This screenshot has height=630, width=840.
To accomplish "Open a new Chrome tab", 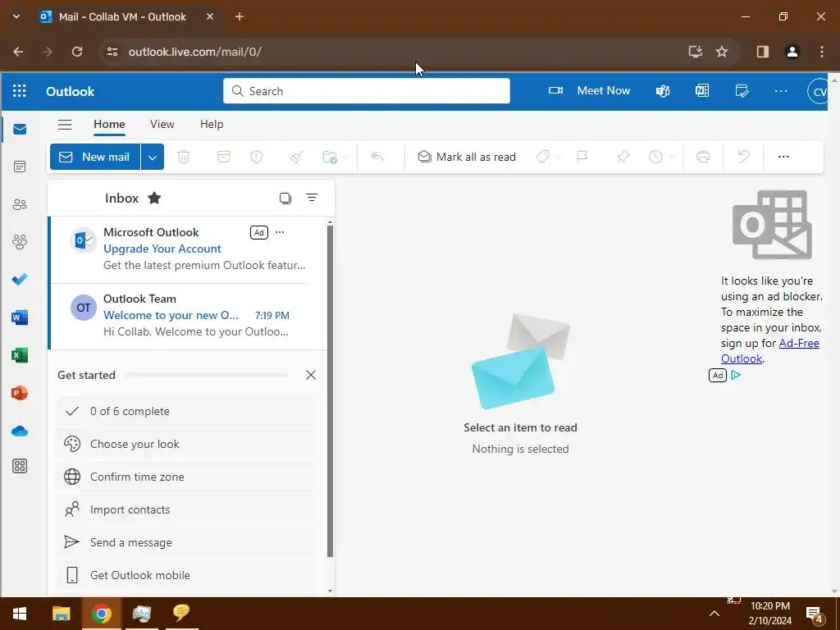I will (x=240, y=16).
